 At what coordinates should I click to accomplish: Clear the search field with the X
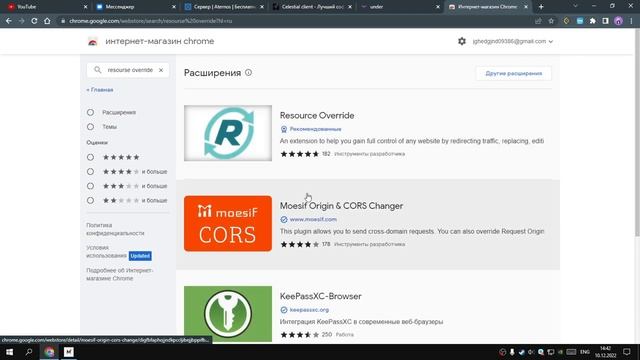click(x=161, y=70)
